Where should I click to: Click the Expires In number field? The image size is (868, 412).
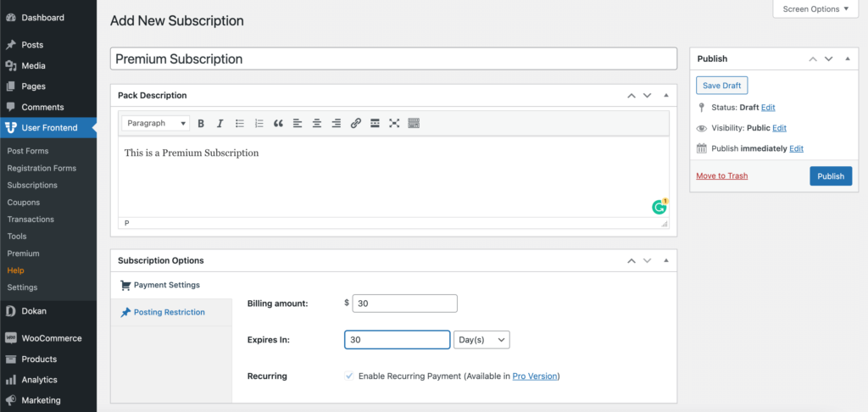(397, 340)
